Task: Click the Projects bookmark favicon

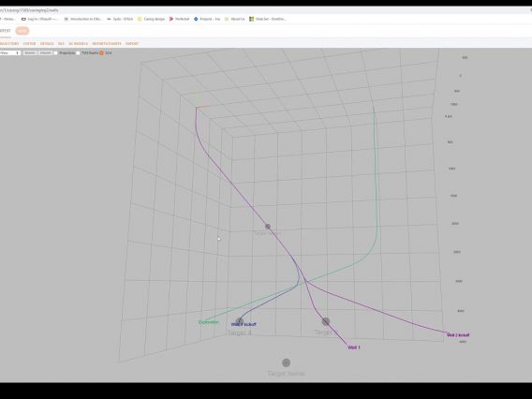Action: (196, 19)
